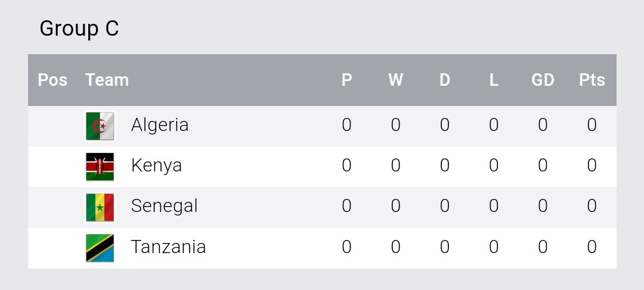Click the Pos column header
This screenshot has height=290, width=644.
point(52,80)
